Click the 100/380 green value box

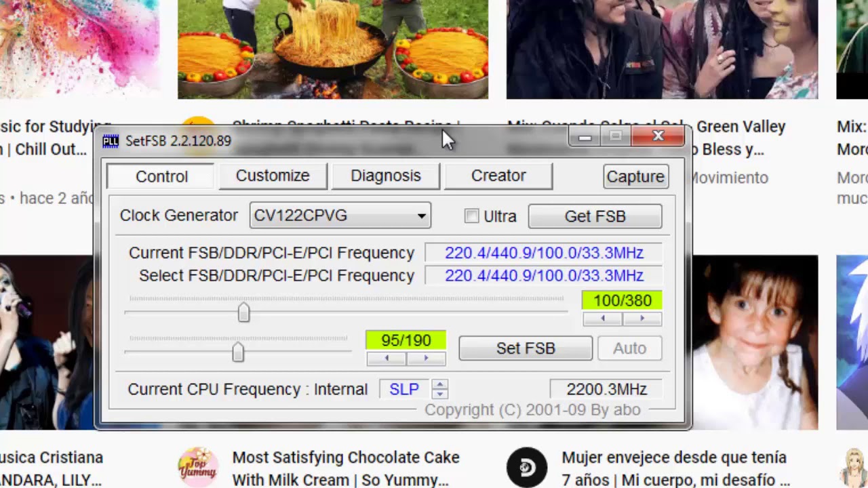click(x=622, y=301)
